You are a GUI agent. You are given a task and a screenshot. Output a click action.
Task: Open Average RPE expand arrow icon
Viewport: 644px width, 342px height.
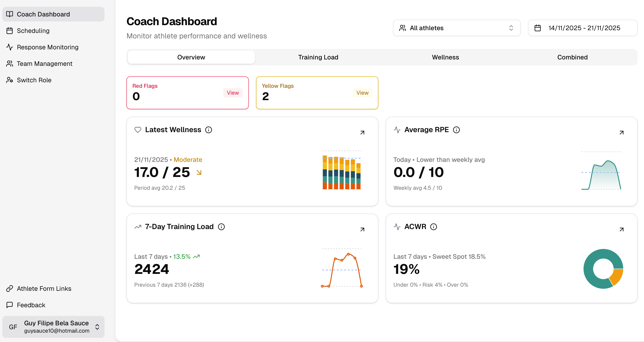coord(621,132)
